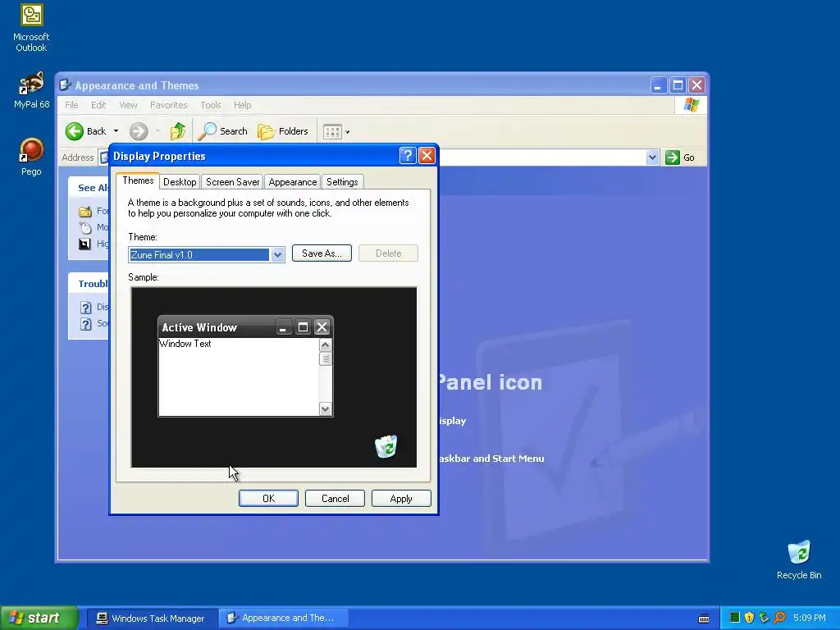Screen dimensions: 840x630
Task: Expand the Views dropdown arrow
Action: [348, 132]
